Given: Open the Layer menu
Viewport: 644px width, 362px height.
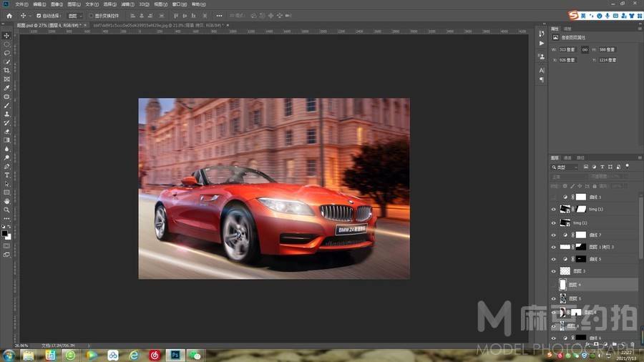Looking at the screenshot, I should click(x=74, y=4).
